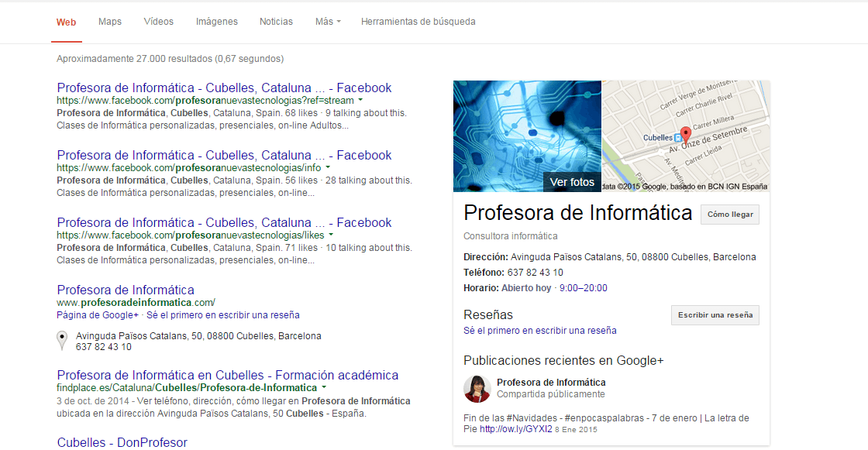
Task: Open the blue circuit board photo
Action: (x=527, y=136)
